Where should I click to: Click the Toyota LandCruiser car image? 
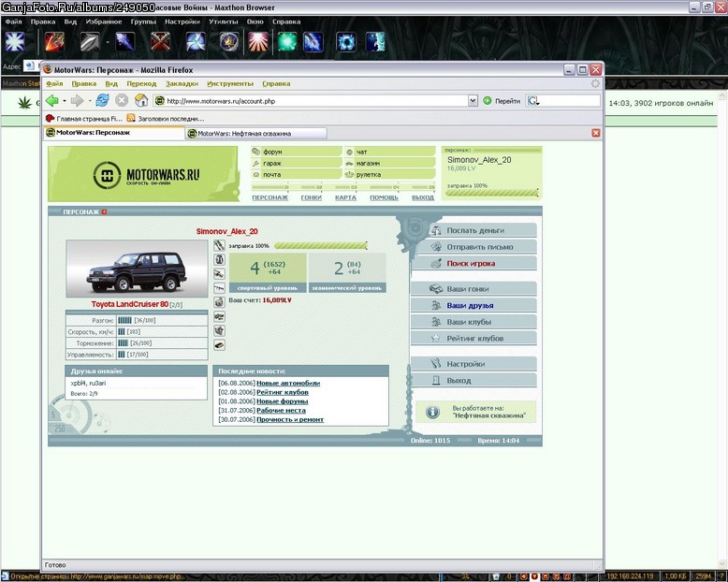pos(137,269)
